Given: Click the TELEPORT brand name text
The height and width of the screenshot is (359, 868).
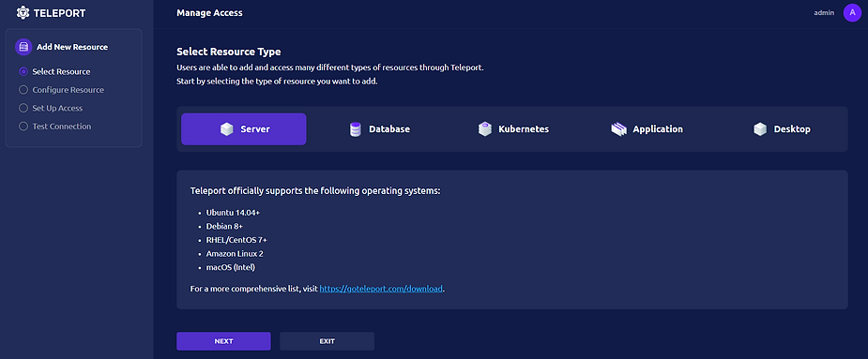Looking at the screenshot, I should (59, 13).
